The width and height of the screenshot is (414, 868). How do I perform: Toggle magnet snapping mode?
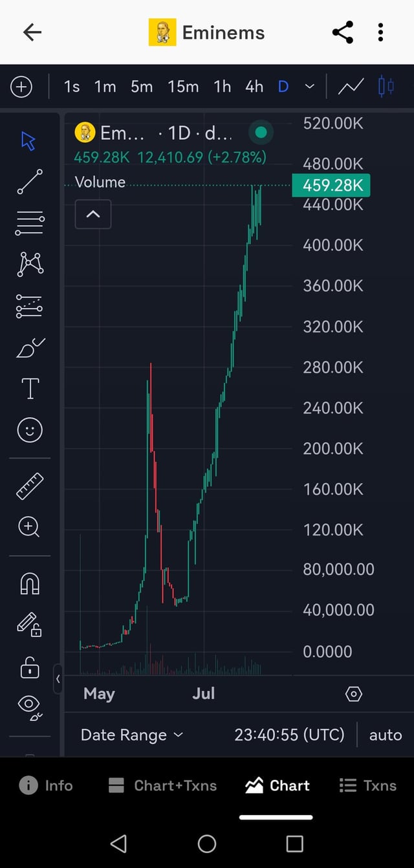pyautogui.click(x=30, y=583)
